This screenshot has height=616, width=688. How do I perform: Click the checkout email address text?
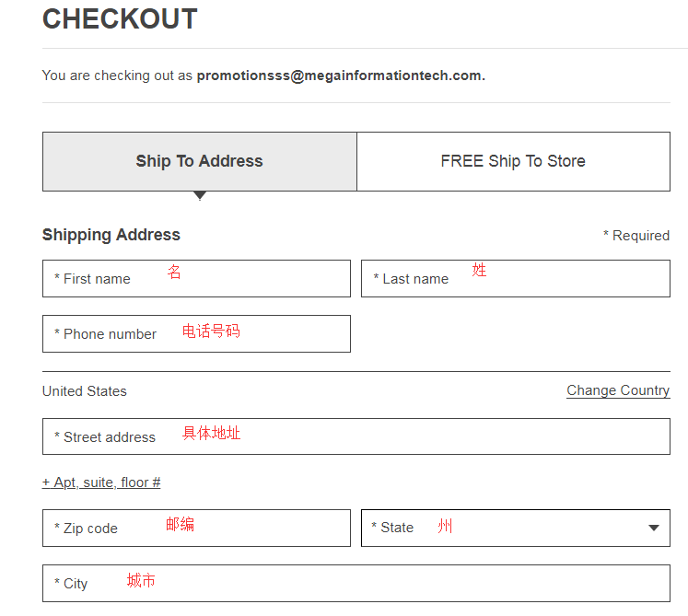pos(341,76)
